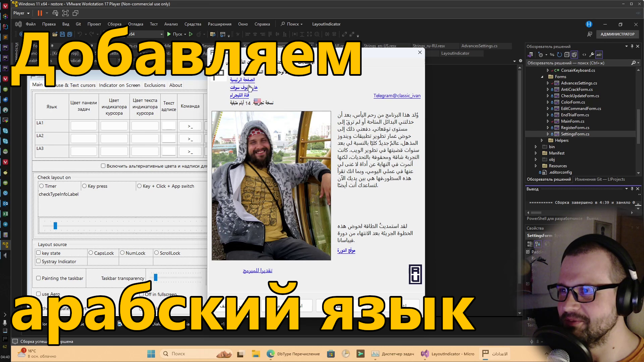Screen dimensions: 644x362
Task: Select the Key press radio button
Action: click(x=84, y=186)
